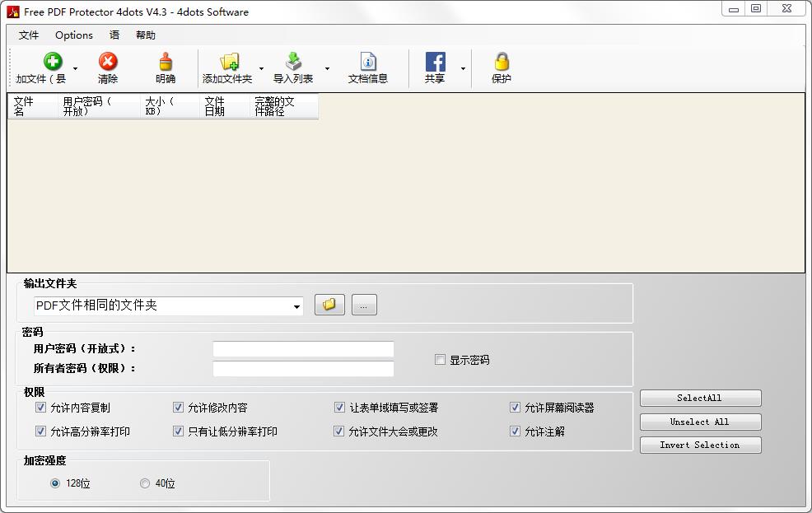This screenshot has width=812, height=513.
Task: Select 128位 encryption strength
Action: click(55, 483)
